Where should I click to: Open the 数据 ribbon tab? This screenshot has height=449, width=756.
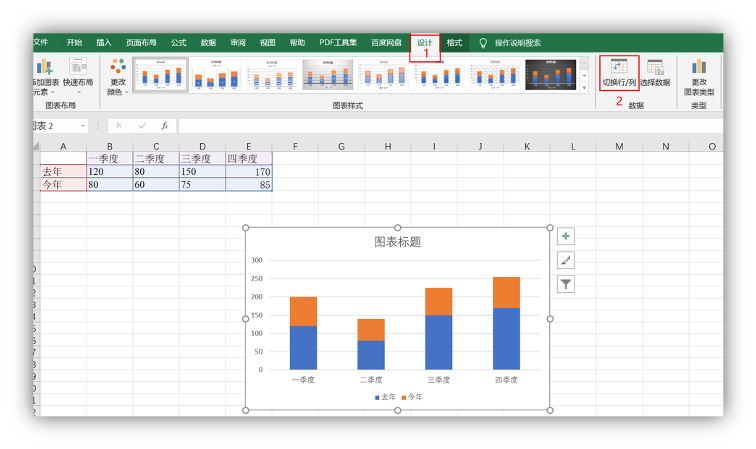pyautogui.click(x=208, y=42)
